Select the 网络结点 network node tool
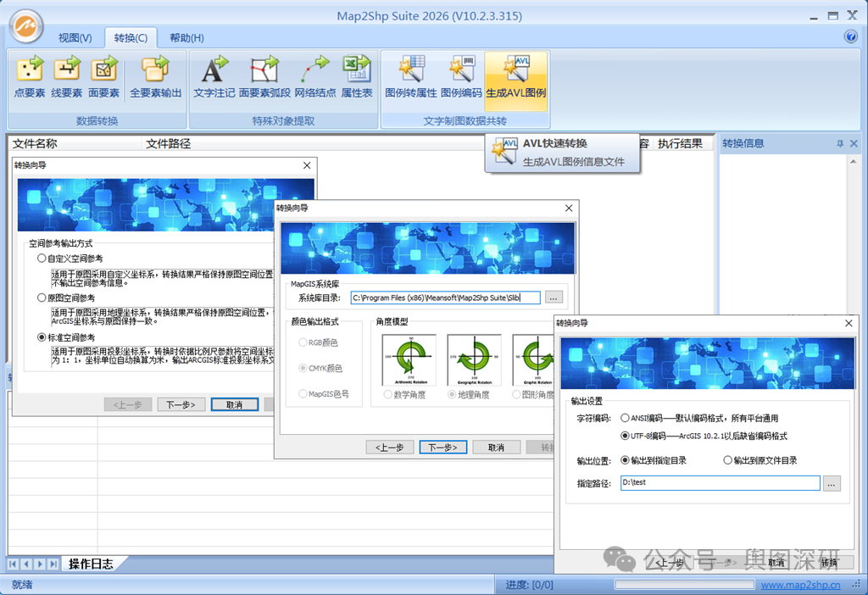The image size is (868, 595). 315,77
